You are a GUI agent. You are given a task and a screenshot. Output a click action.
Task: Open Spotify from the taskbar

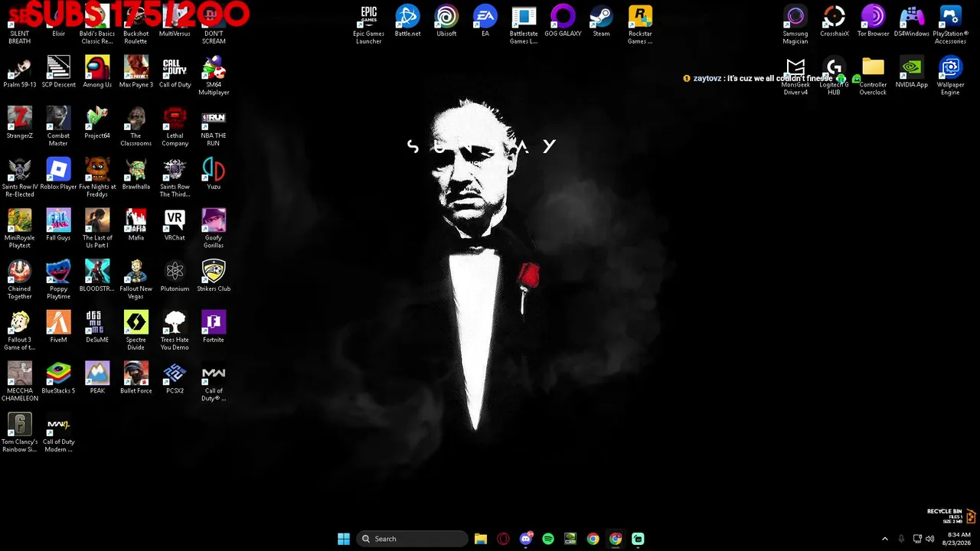click(548, 539)
